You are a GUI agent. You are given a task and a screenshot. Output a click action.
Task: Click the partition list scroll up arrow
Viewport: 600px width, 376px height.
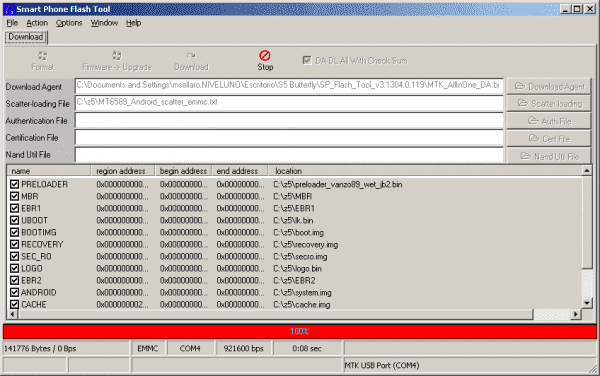tap(587, 171)
